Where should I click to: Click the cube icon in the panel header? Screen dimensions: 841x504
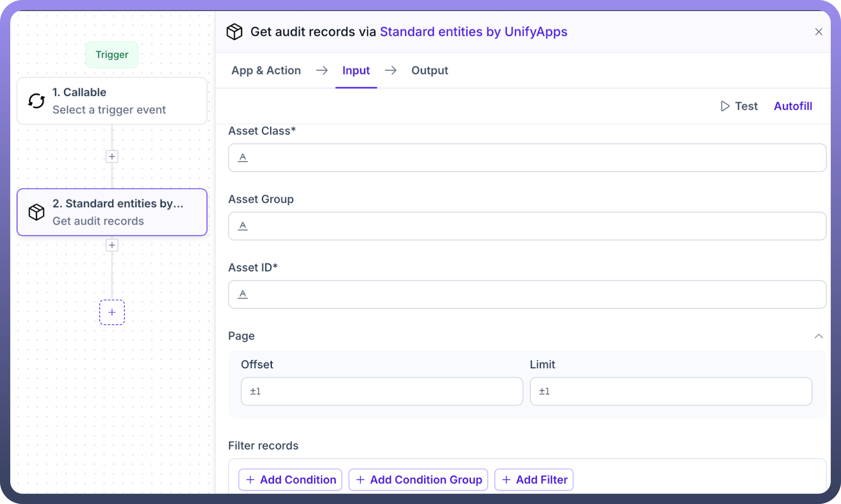pyautogui.click(x=234, y=32)
